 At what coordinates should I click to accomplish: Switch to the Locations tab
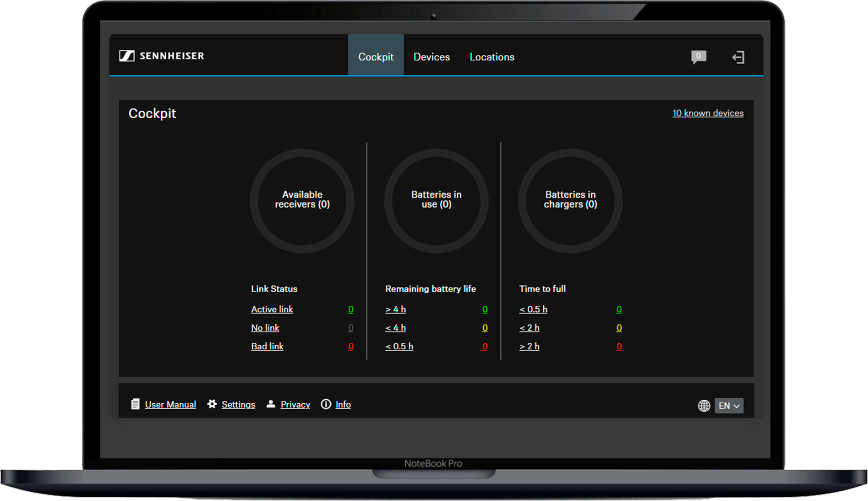(x=491, y=57)
